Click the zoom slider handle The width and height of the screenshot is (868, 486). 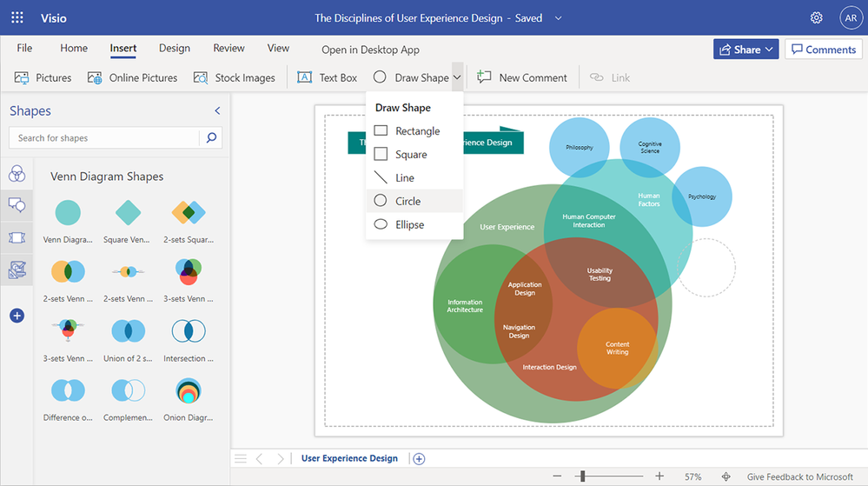pos(582,476)
